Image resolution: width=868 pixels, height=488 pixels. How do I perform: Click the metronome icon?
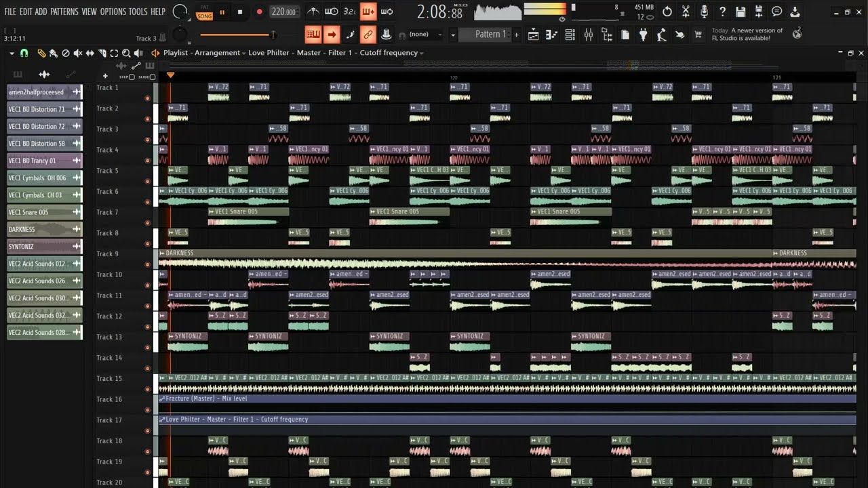pos(313,12)
